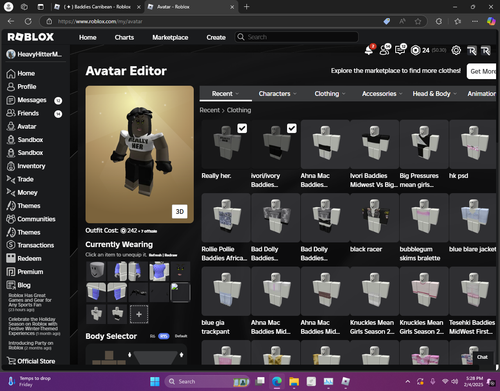Open the Windows Start menu

pos(155,381)
